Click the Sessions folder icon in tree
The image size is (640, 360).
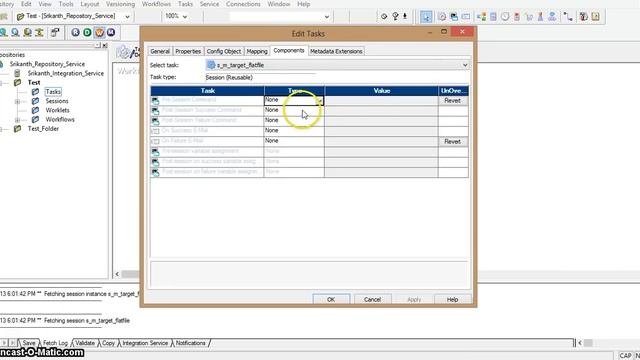point(36,101)
